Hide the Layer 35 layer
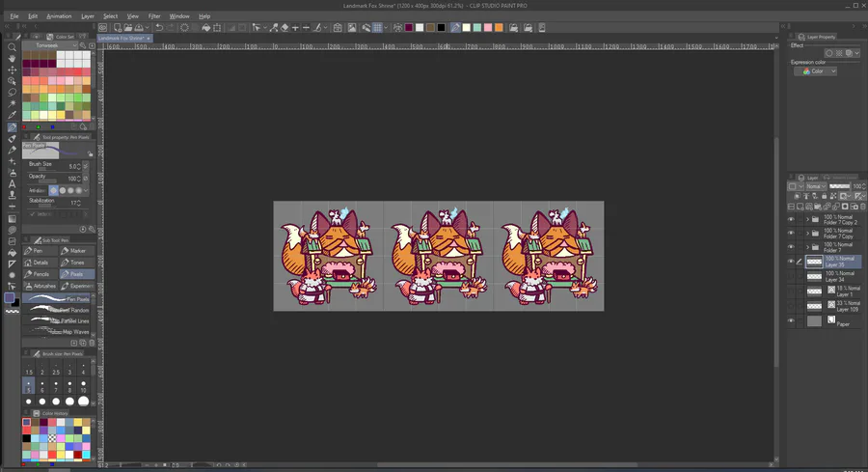The width and height of the screenshot is (868, 472). (x=791, y=261)
